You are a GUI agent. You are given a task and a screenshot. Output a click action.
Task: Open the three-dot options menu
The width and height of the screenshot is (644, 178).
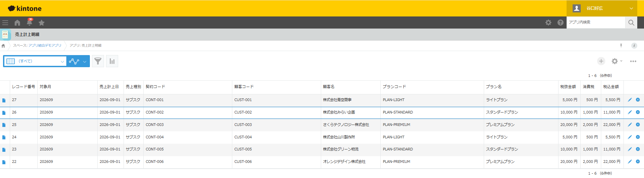coord(633,61)
